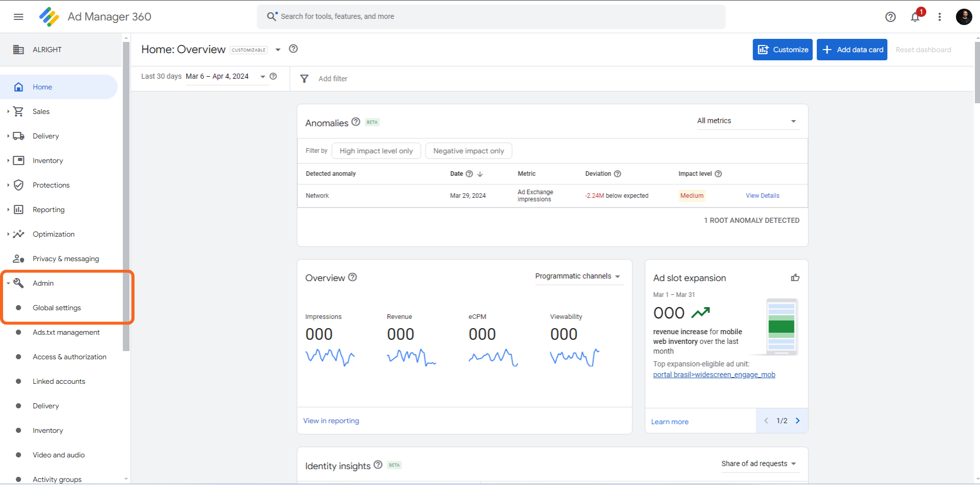Select the Delivery truck icon in sidebar

[x=18, y=136]
